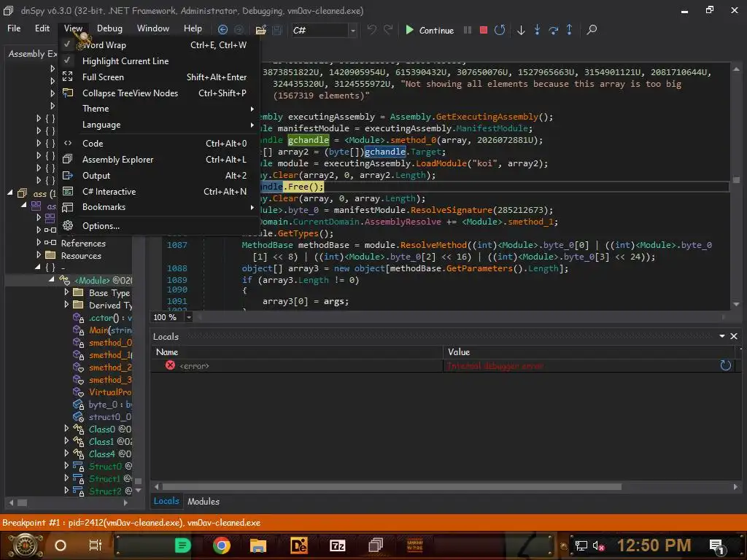Open the C# language dropdown
This screenshot has height=560, width=747.
(353, 31)
